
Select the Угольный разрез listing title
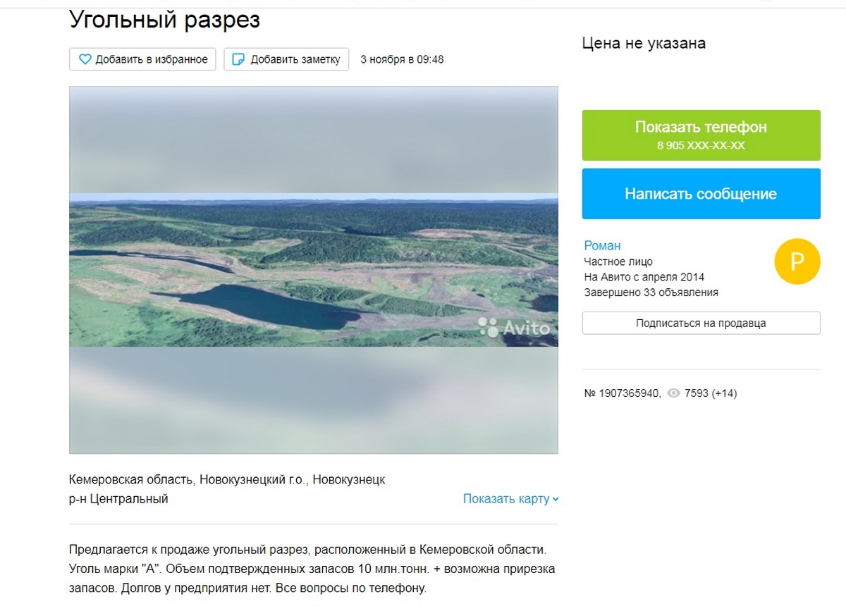point(165,20)
